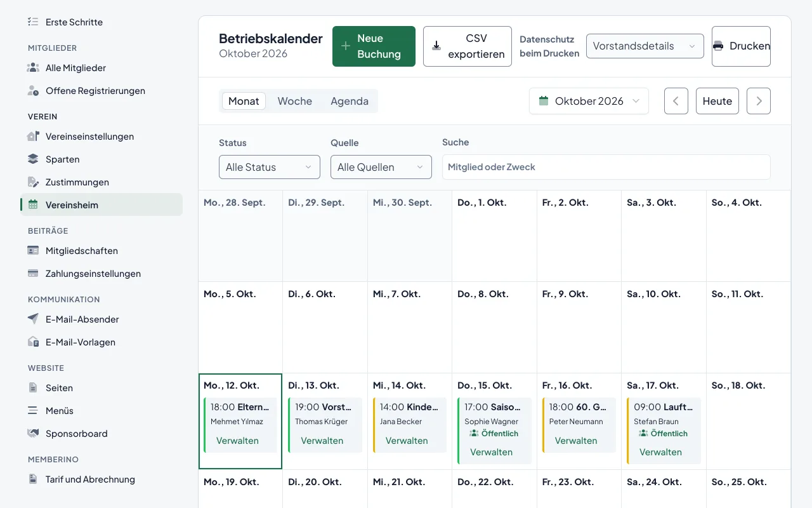Switch to the Agenda view
Screen dimensions: 812x508
pyautogui.click(x=350, y=101)
